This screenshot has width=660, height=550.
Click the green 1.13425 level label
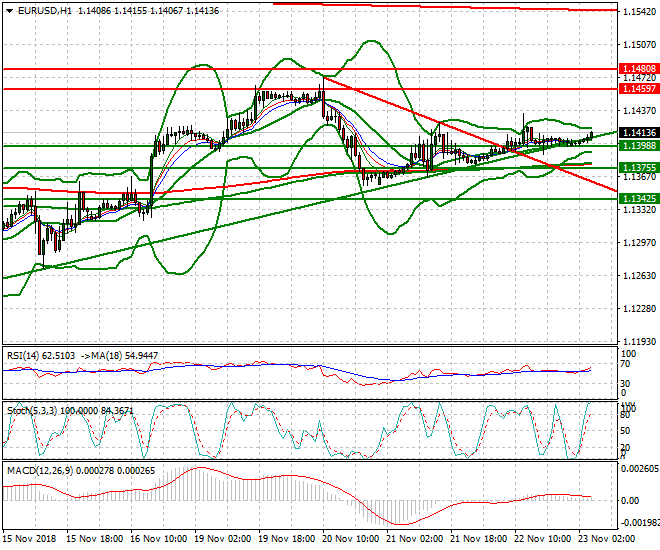point(639,199)
